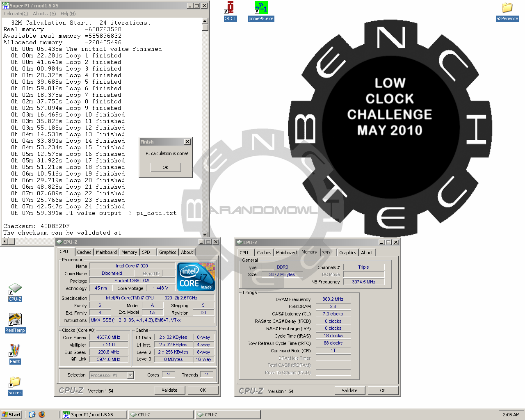Click the Core Speed 4637.0 MHz value
Viewport: 525px width, 420px height.
pos(109,337)
